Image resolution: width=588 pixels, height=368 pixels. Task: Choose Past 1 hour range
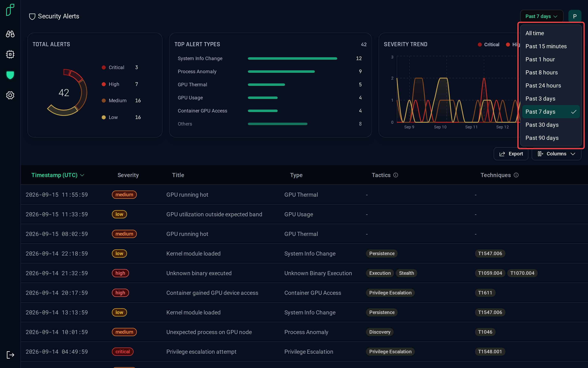(x=551, y=59)
